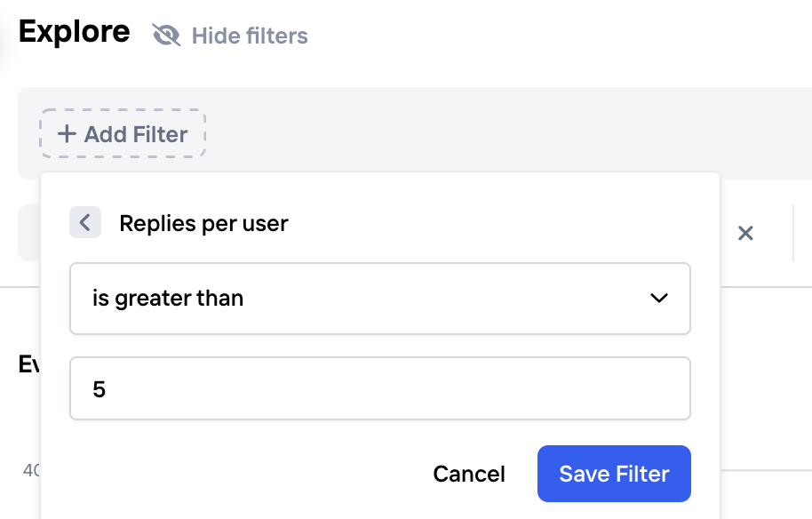This screenshot has width=812, height=519.
Task: Click the dashed border of Add Filter
Action: pos(123,112)
